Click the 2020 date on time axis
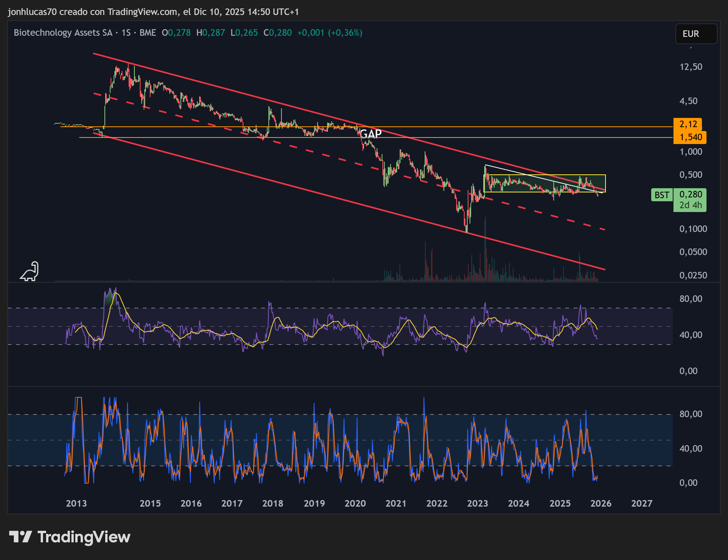The width and height of the screenshot is (728, 560). pos(355,504)
